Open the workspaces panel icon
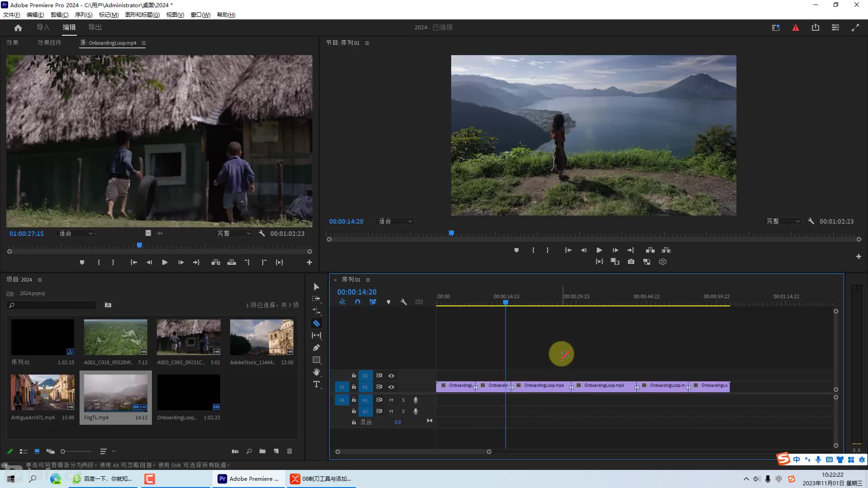 point(835,28)
